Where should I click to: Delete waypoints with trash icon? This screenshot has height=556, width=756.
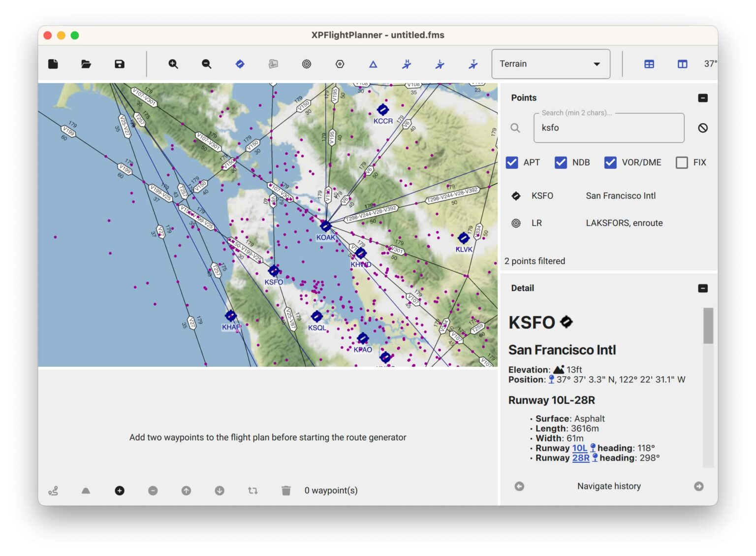(286, 491)
